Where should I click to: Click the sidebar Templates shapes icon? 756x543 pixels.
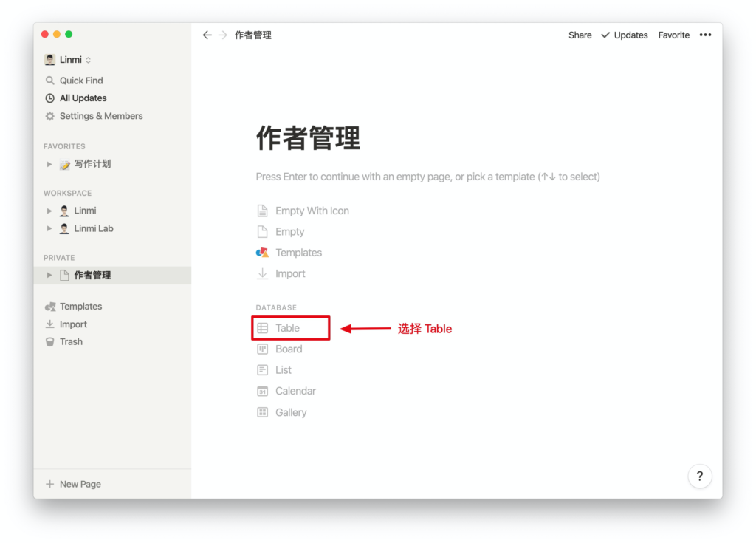50,307
